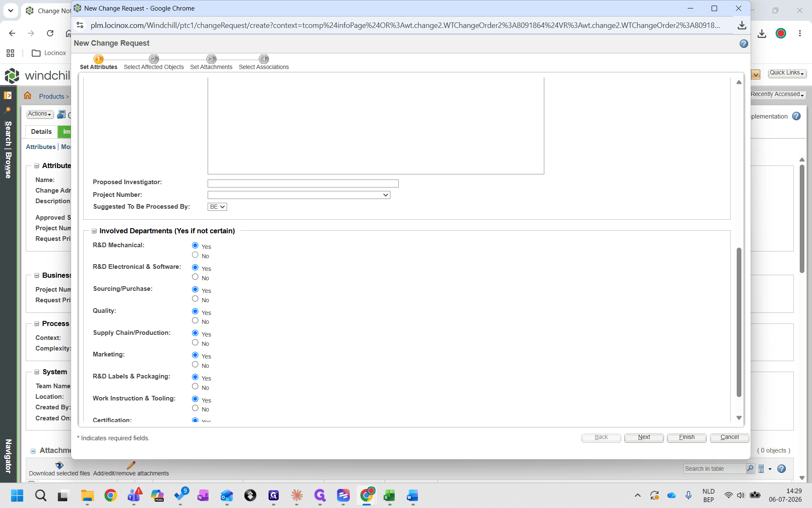Viewport: 812px width, 508px height.
Task: Select No for Supply Chain/Production
Action: [x=195, y=342]
